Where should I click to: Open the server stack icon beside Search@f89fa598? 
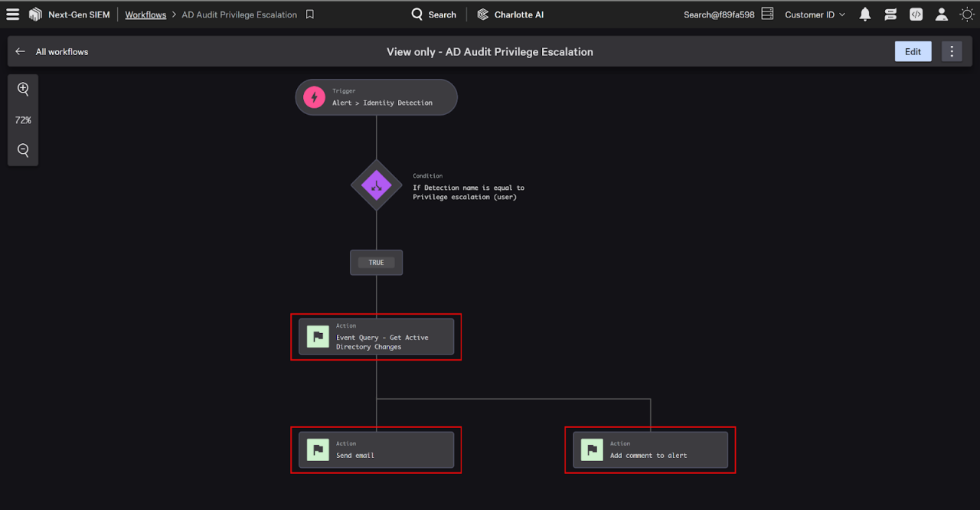(768, 15)
